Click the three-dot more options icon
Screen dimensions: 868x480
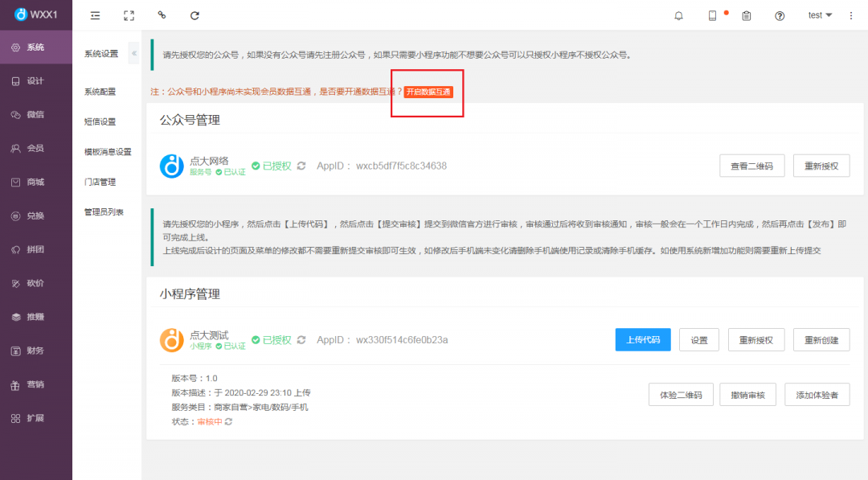click(851, 15)
